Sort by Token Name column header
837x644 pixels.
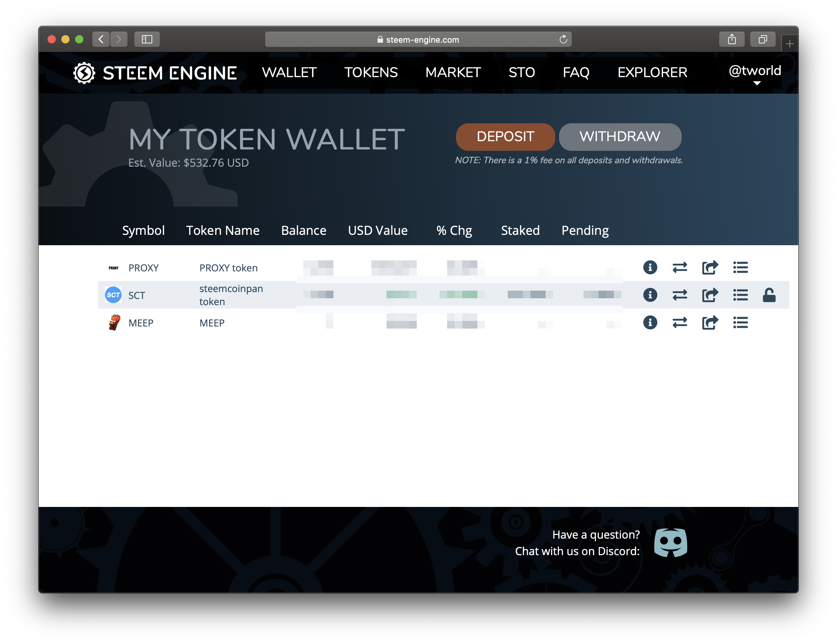[x=223, y=230]
